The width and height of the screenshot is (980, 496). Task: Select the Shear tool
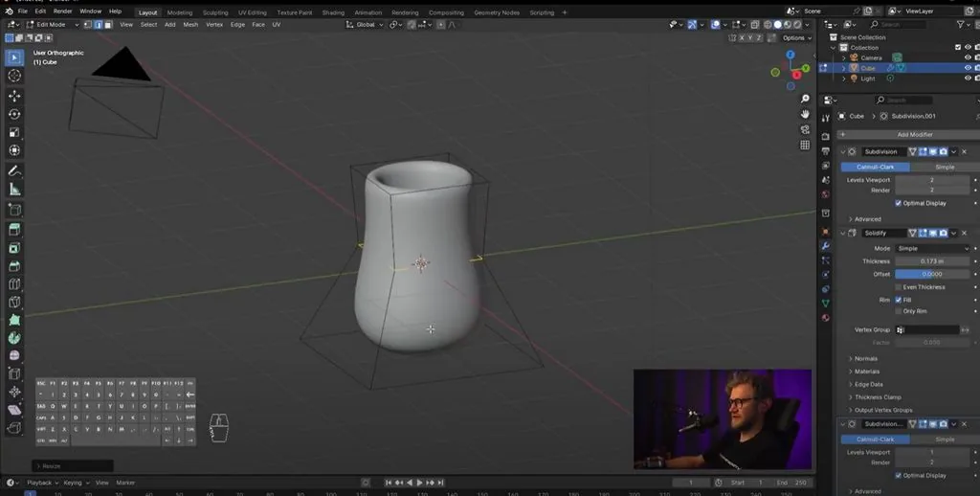click(14, 410)
